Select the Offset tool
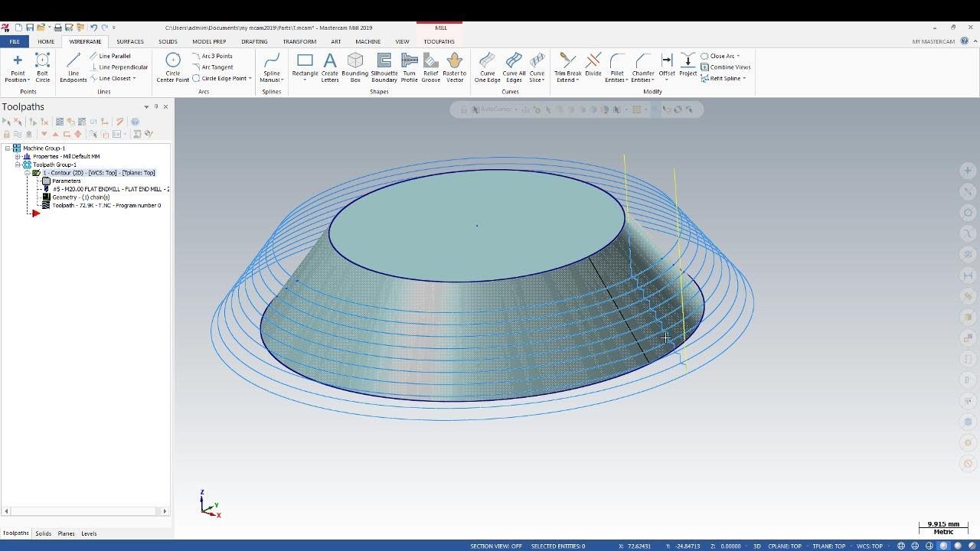The height and width of the screenshot is (551, 980). [x=667, y=66]
